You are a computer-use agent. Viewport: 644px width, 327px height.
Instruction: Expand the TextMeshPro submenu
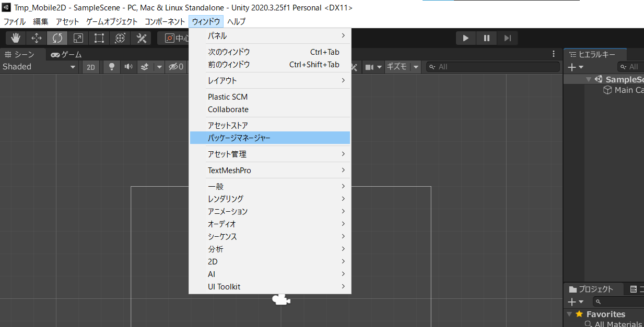click(270, 170)
